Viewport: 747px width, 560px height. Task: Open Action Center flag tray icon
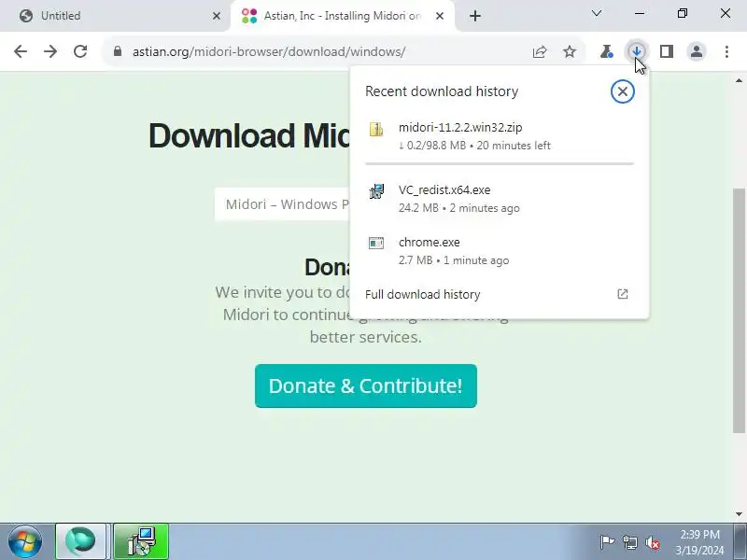[x=607, y=542]
